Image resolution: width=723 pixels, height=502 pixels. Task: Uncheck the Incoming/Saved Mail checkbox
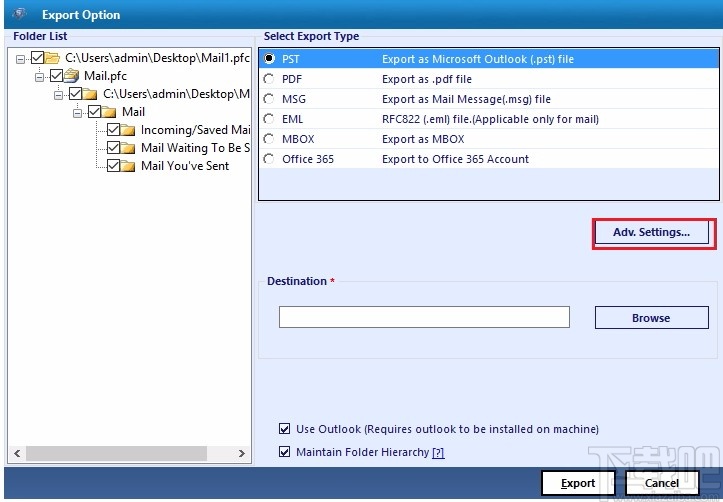[113, 130]
